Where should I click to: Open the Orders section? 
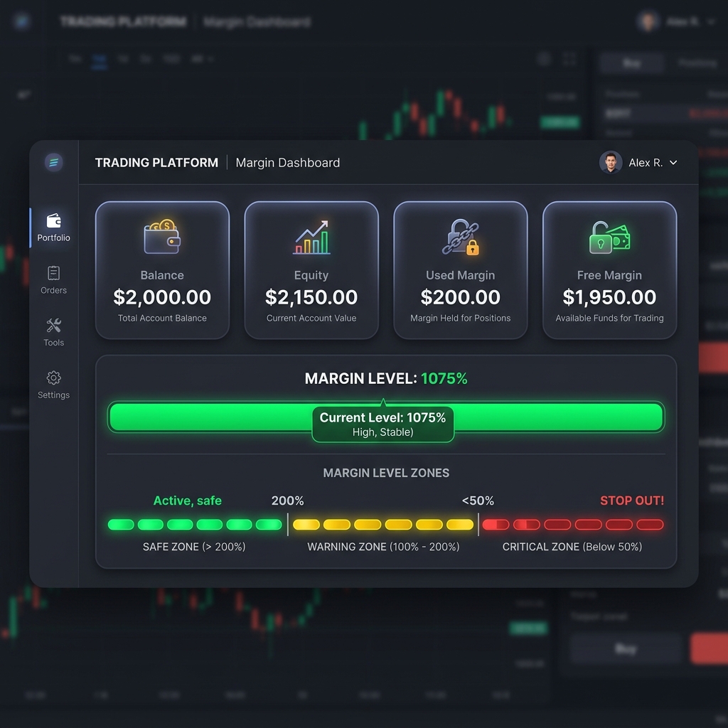tap(53, 280)
